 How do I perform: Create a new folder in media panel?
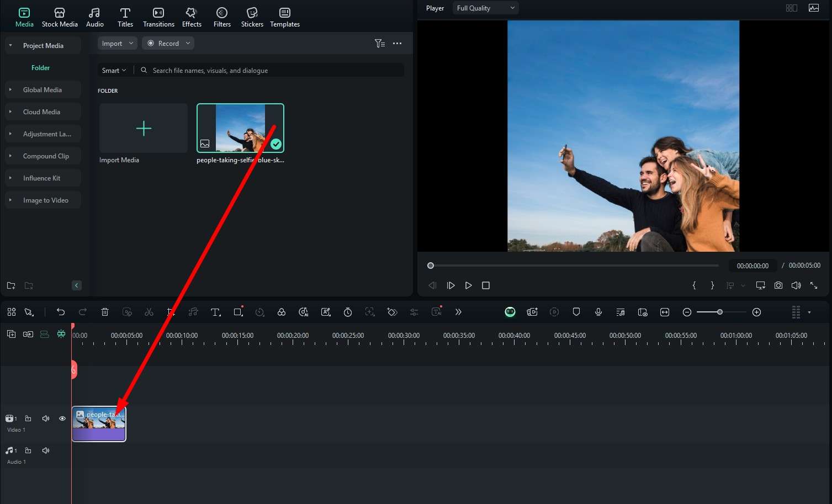11,285
